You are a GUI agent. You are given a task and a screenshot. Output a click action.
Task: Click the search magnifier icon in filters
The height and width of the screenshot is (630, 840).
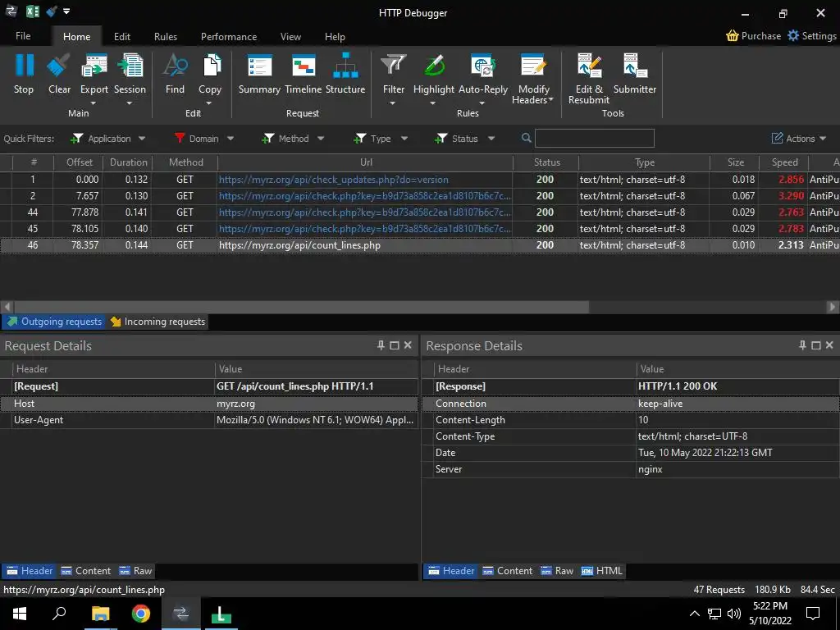click(527, 138)
